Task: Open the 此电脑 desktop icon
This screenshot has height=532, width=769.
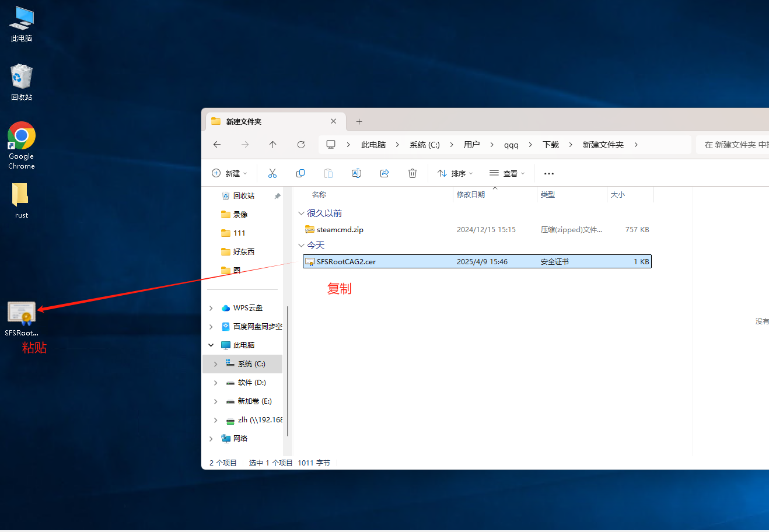Action: [22, 24]
